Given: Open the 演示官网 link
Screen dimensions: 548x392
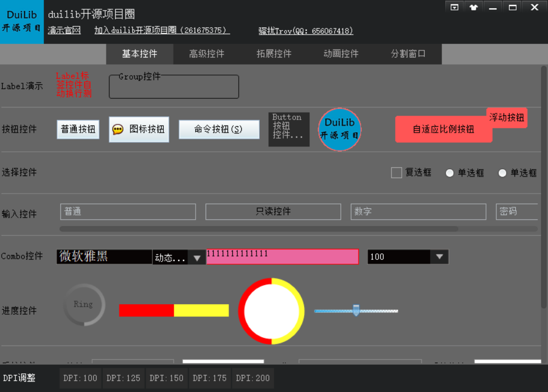Looking at the screenshot, I should click(x=64, y=30).
